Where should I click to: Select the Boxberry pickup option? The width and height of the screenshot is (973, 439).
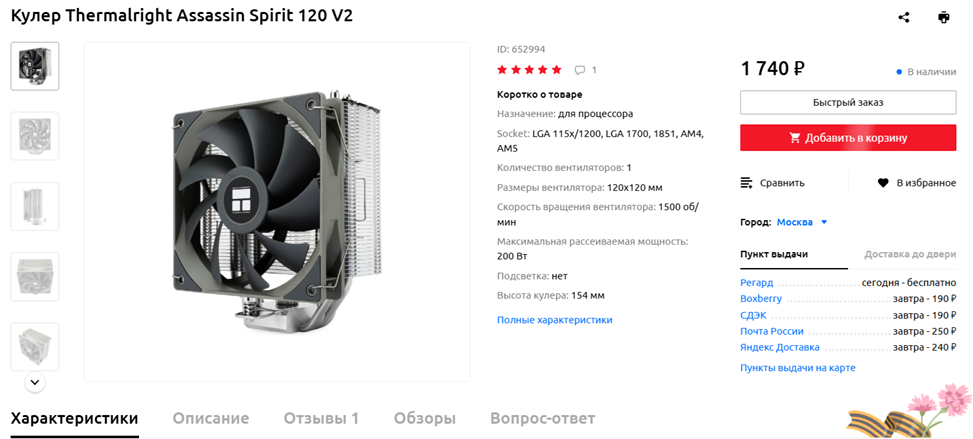click(761, 299)
